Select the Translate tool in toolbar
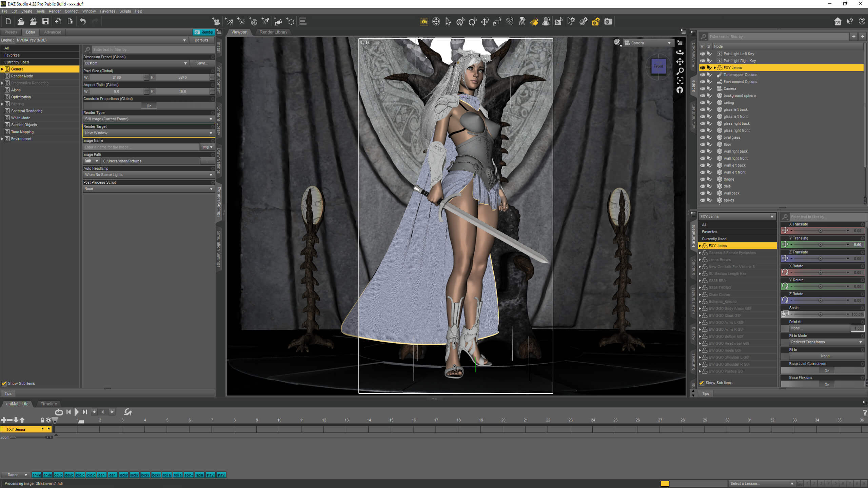The image size is (868, 488). pyautogui.click(x=485, y=22)
